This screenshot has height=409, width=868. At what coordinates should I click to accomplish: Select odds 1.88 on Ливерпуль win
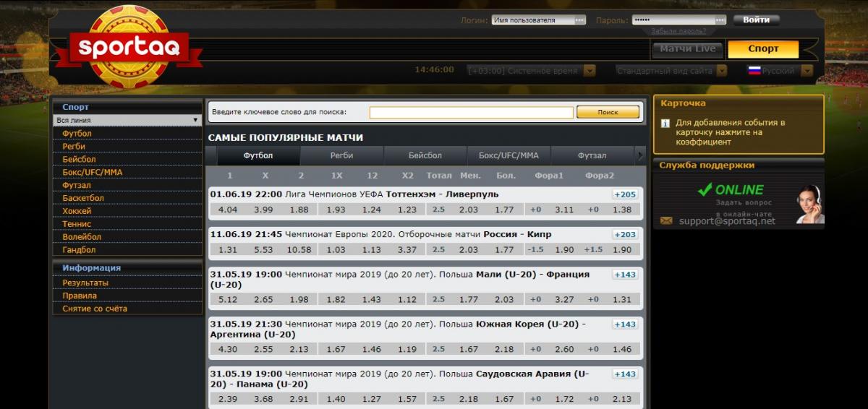(x=299, y=210)
